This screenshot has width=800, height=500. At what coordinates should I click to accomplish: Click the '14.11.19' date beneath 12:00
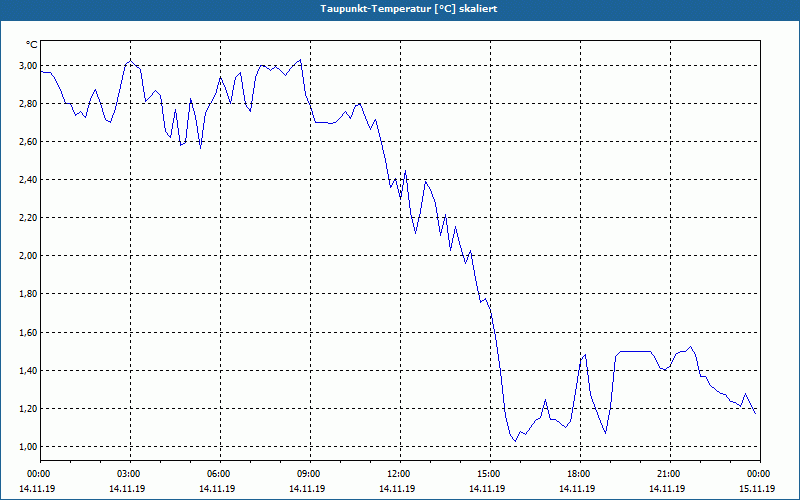tap(397, 489)
